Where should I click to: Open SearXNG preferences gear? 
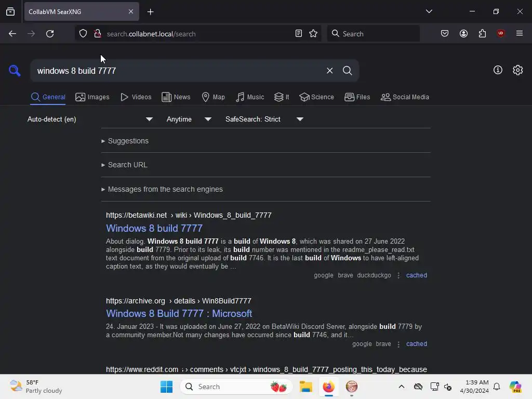pyautogui.click(x=517, y=70)
